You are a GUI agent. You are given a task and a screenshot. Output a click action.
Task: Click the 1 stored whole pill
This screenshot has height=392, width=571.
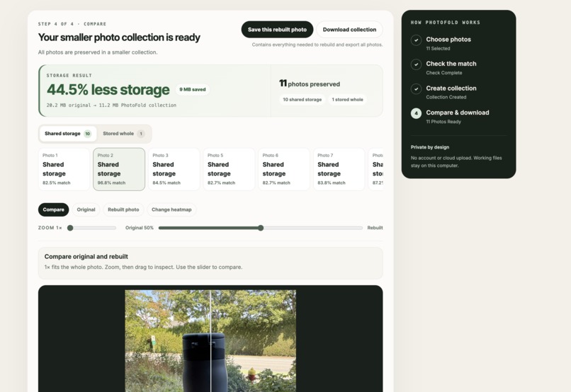[347, 99]
